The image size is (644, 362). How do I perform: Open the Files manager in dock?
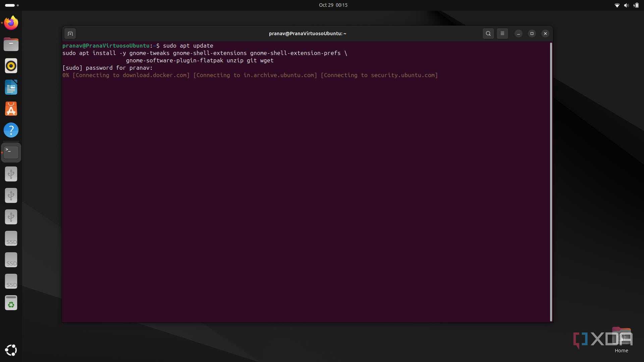click(11, 45)
